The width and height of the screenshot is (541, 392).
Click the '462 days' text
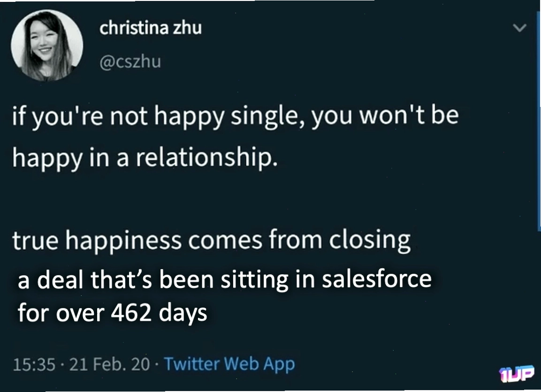pos(159,313)
